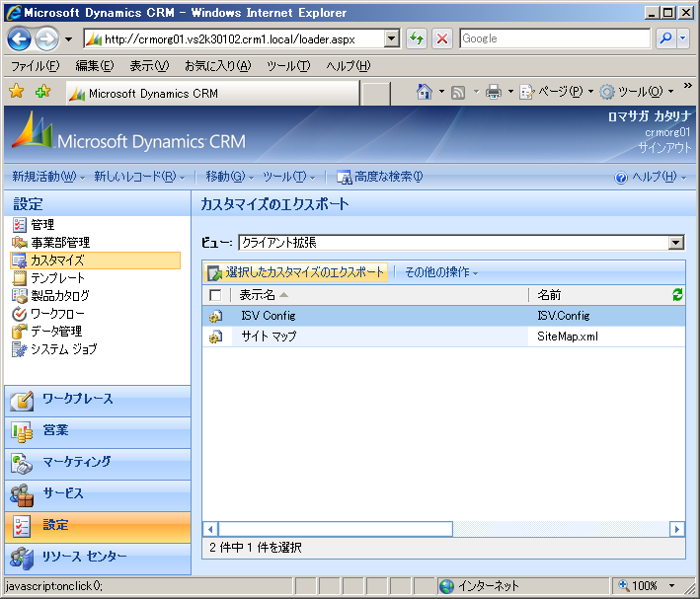Viewport: 700px width, 599px height.
Task: Click the サイト マップ row icon
Action: (215, 337)
